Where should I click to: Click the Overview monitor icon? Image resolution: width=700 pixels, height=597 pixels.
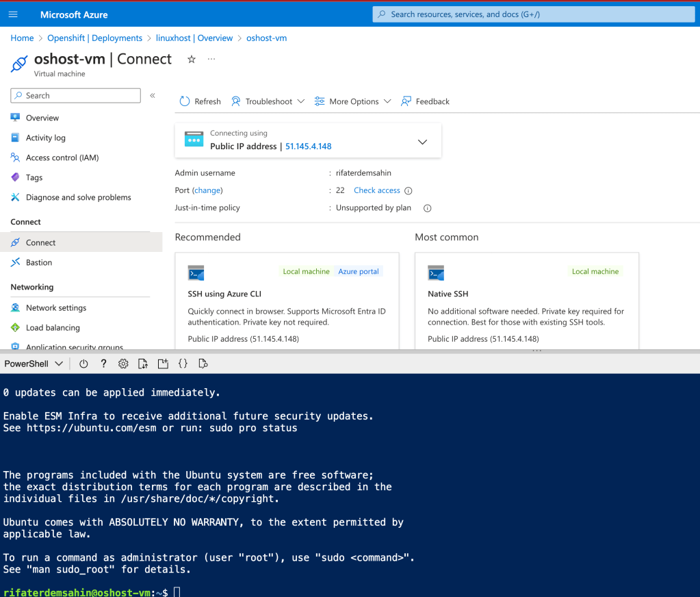point(15,118)
